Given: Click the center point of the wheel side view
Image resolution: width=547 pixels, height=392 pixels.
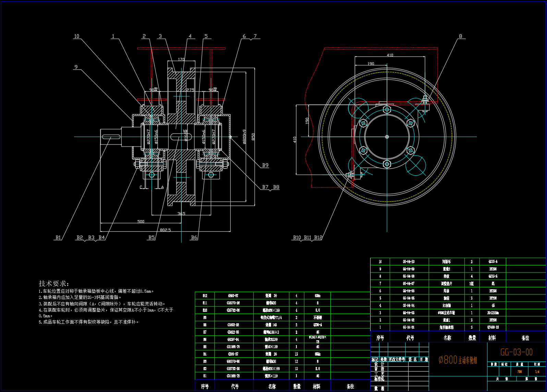Looking at the screenshot, I should point(387,137).
